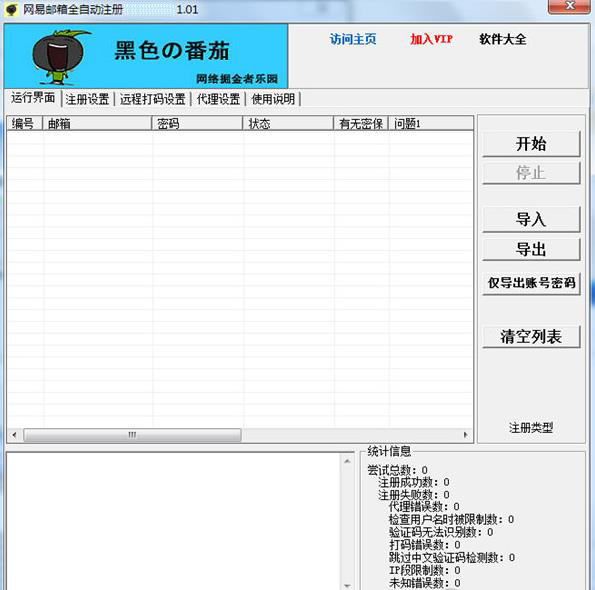Click the list's left scroll arrow
Screen dimensions: 595x590
[x=14, y=435]
